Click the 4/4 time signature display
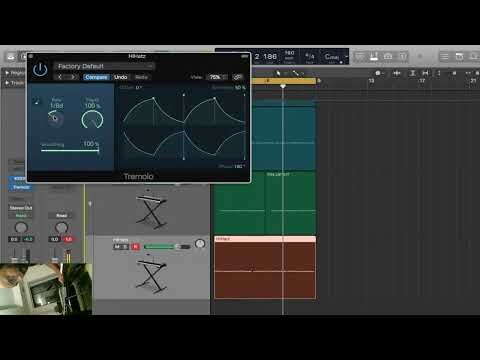Image resolution: width=480 pixels, height=360 pixels. tap(310, 57)
